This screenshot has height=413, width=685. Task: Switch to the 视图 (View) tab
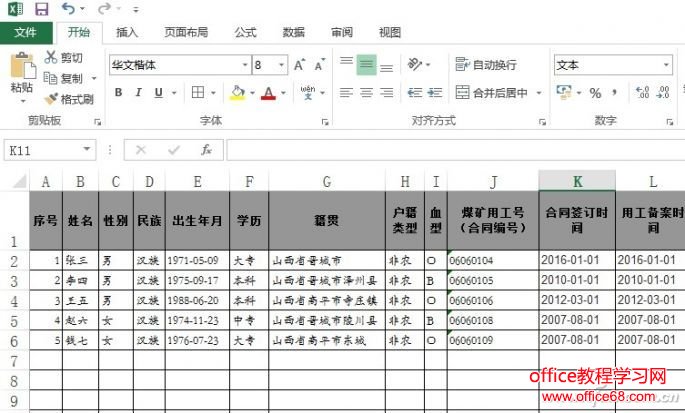coord(390,32)
